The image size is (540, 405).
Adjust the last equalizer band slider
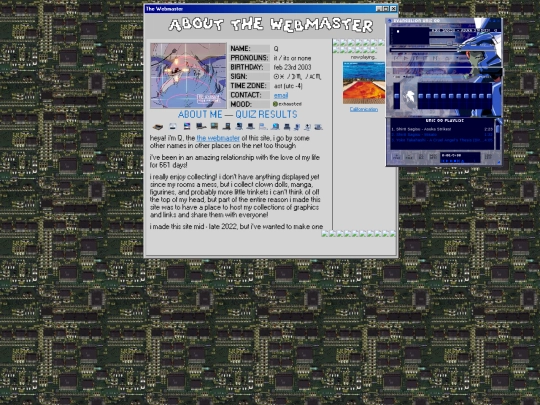489,96
